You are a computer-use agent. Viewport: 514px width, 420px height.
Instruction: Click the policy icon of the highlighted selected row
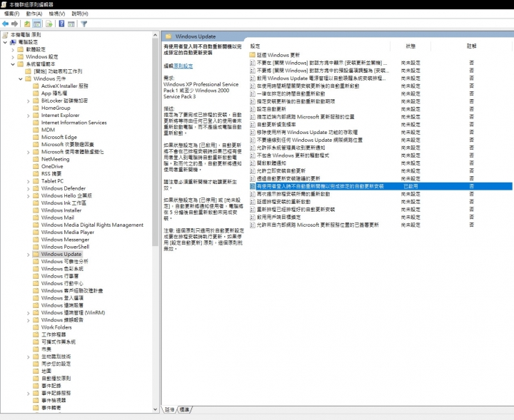coord(253,186)
